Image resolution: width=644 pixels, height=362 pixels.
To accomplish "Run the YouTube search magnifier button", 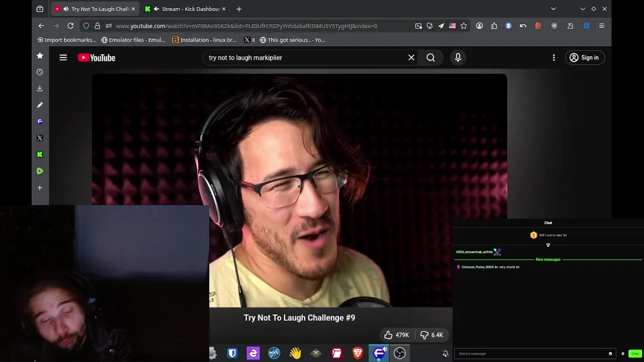I will coord(431,58).
